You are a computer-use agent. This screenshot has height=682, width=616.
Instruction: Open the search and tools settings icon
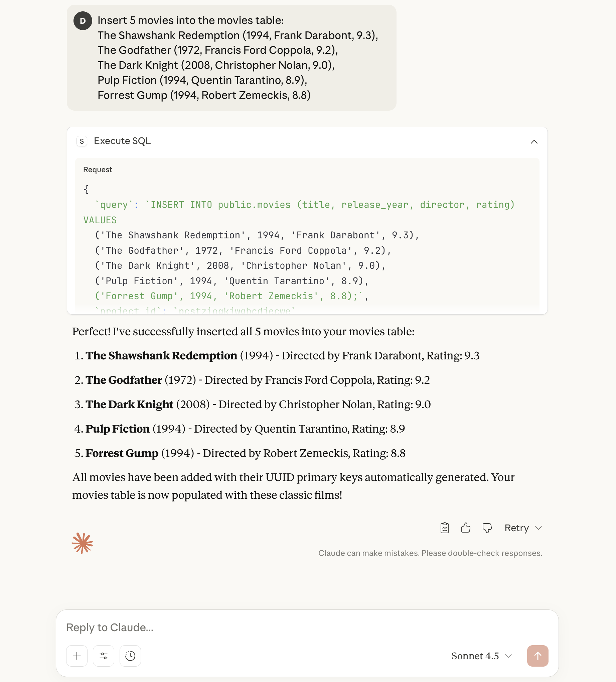[x=104, y=656]
